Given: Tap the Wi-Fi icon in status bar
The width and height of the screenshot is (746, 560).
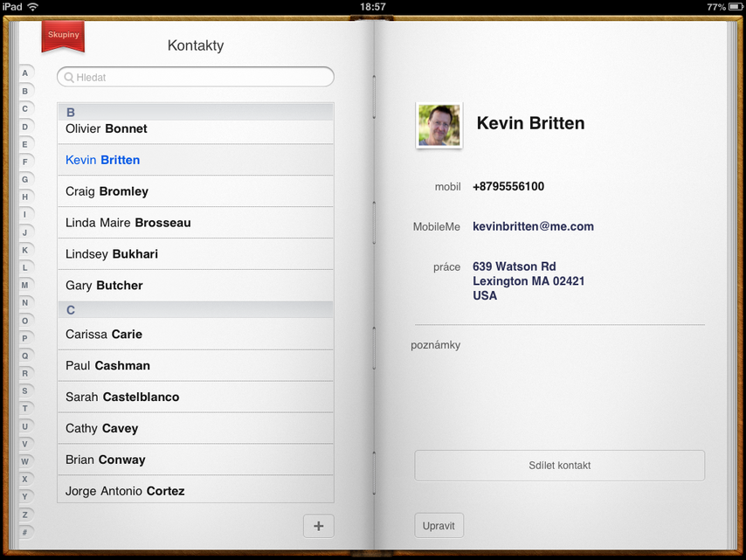Looking at the screenshot, I should point(32,6).
